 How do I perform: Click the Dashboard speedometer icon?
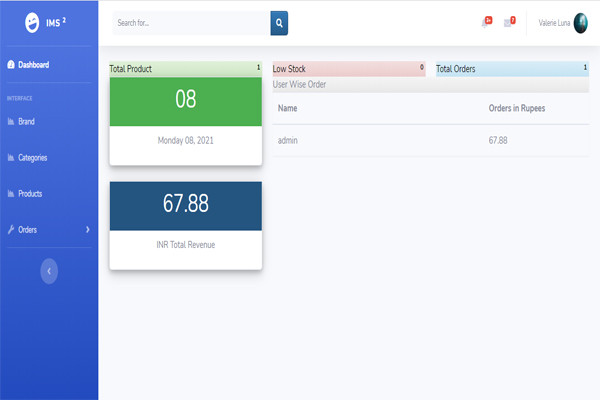[x=11, y=65]
